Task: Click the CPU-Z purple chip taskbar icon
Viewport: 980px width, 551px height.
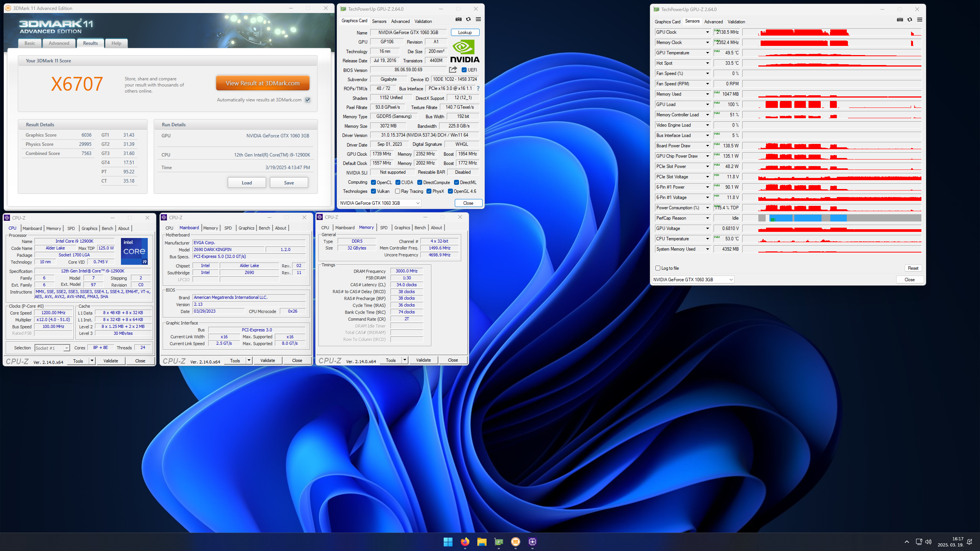Action: pos(532,542)
